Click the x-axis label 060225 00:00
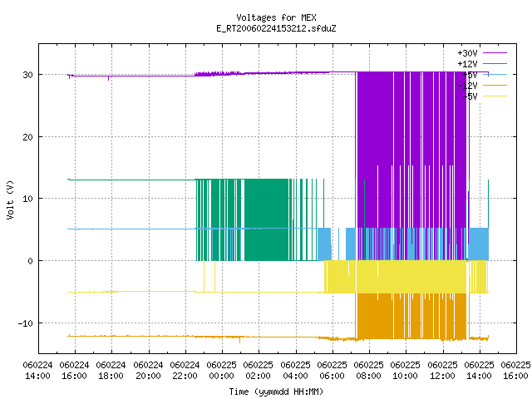Viewport: 532px width, 399px height. click(x=222, y=371)
